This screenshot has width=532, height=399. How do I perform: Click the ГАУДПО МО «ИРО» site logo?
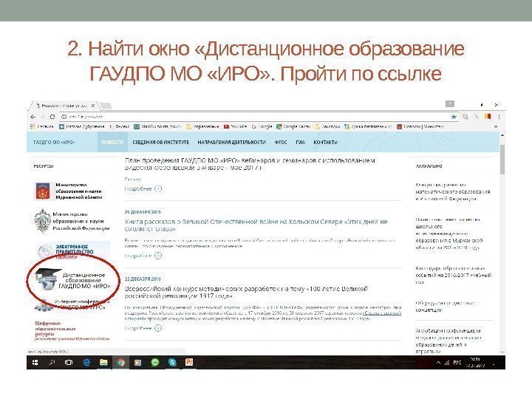point(54,143)
